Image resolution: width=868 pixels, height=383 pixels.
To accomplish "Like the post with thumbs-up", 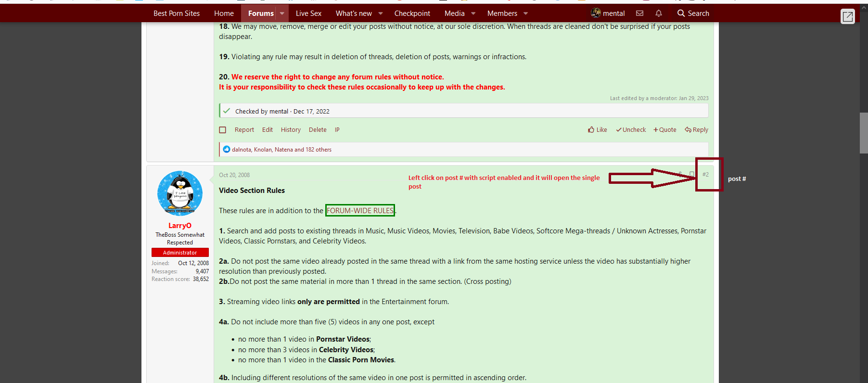I will [597, 130].
